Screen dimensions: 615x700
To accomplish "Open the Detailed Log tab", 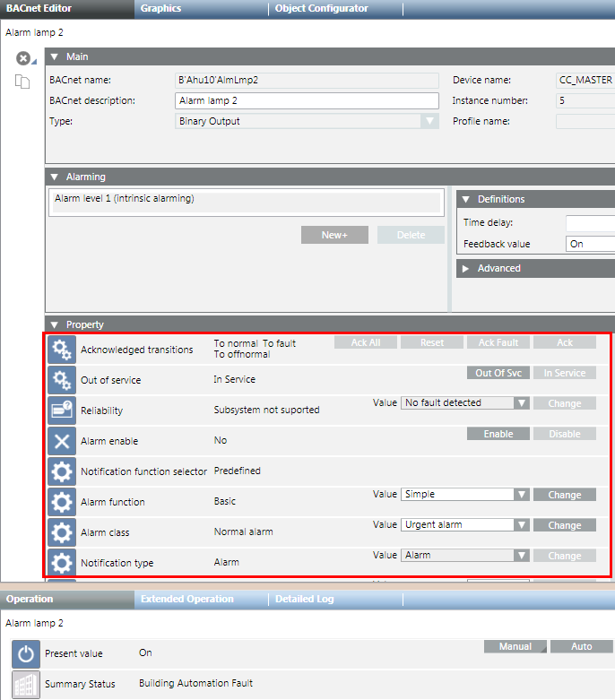I will (305, 599).
